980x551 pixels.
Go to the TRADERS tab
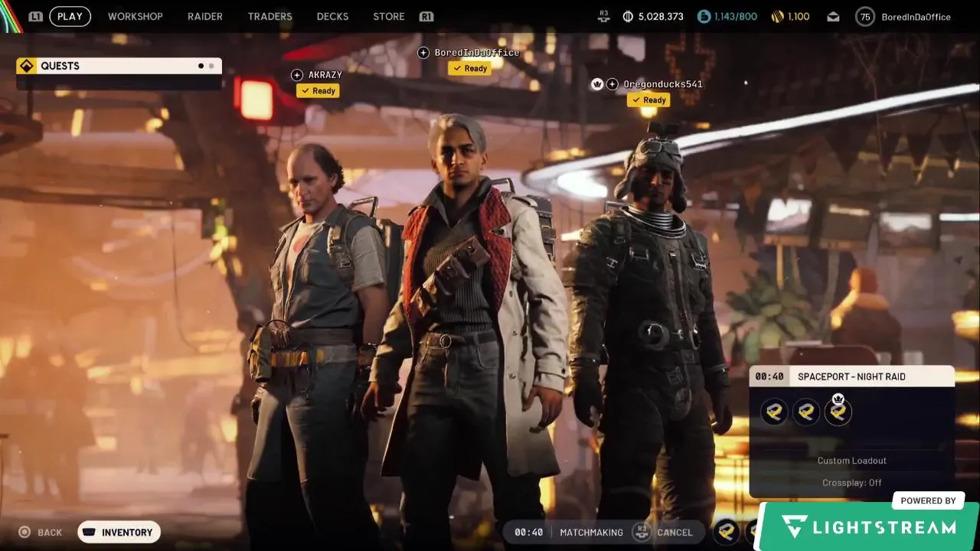(269, 16)
